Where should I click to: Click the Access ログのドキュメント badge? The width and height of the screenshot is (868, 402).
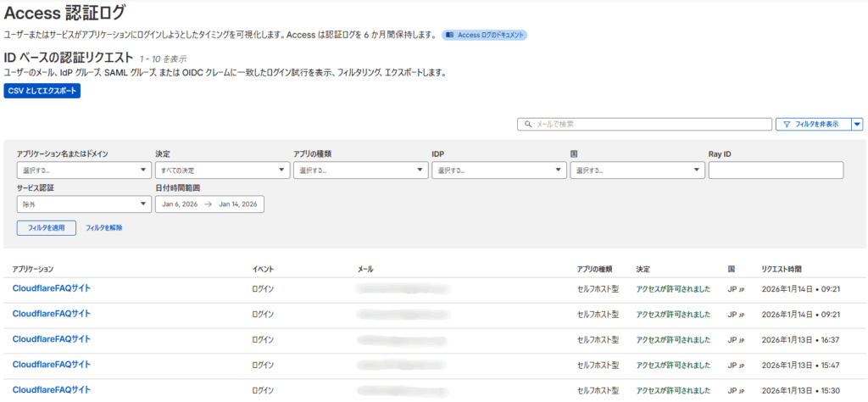click(485, 35)
